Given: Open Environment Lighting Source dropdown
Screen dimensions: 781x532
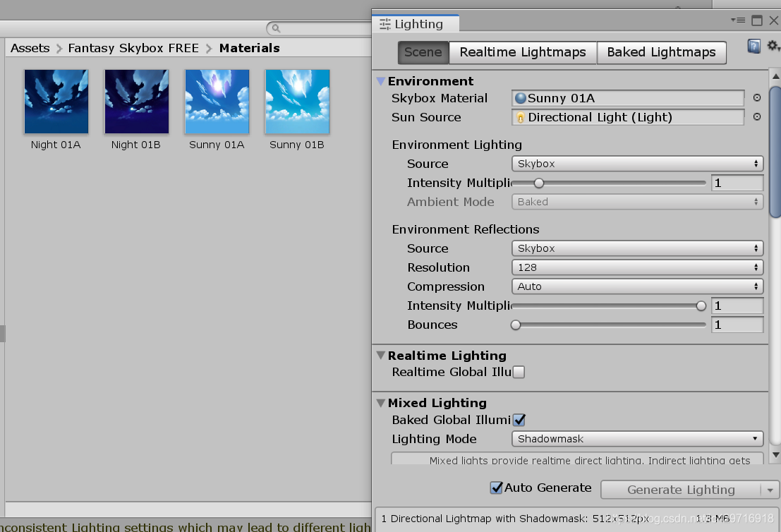Looking at the screenshot, I should (x=638, y=164).
